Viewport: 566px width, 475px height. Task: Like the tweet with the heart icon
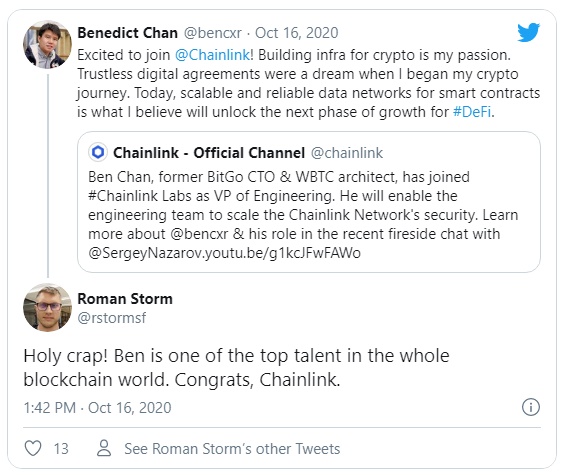click(x=33, y=448)
